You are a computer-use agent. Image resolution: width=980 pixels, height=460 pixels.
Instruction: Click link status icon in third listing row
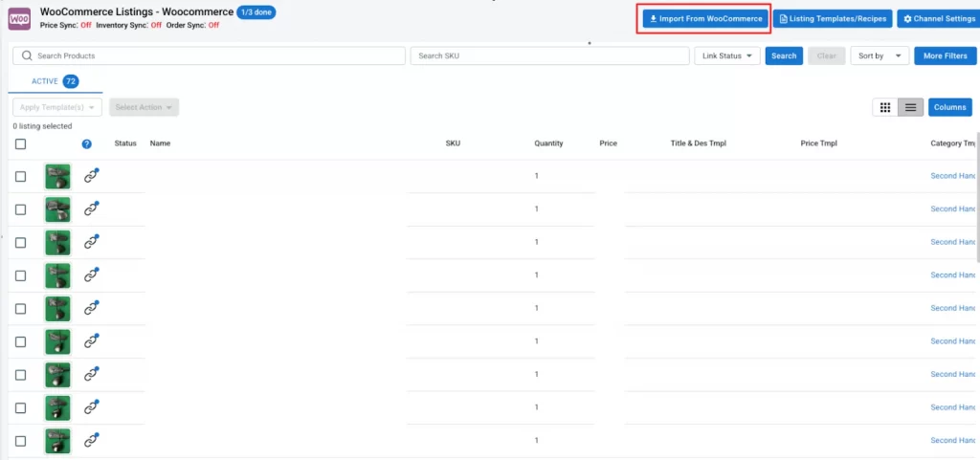click(92, 242)
